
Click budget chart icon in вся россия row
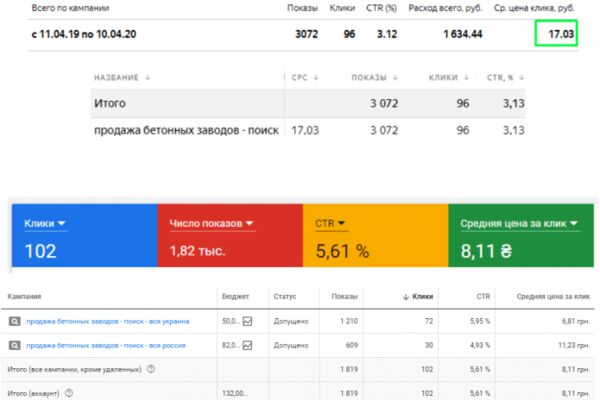(x=248, y=345)
